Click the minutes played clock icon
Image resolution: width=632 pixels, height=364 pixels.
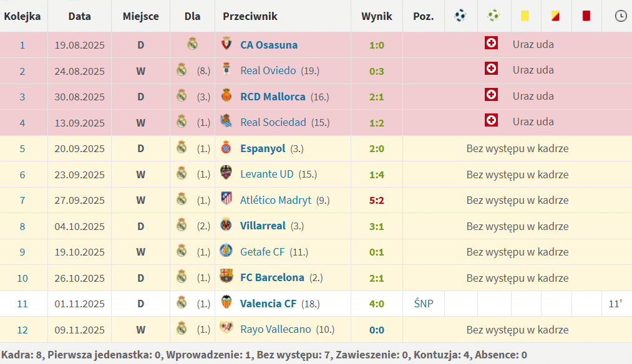point(620,16)
